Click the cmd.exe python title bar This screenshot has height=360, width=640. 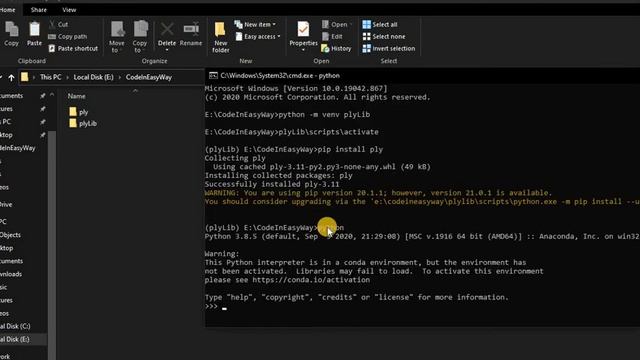(x=422, y=76)
